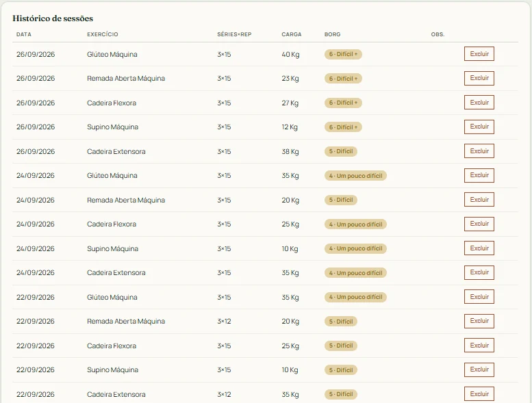Remove the 24/09/2026 Remada Aberta Máquina entry
Viewport: 532px width, 403px height.
(x=479, y=200)
